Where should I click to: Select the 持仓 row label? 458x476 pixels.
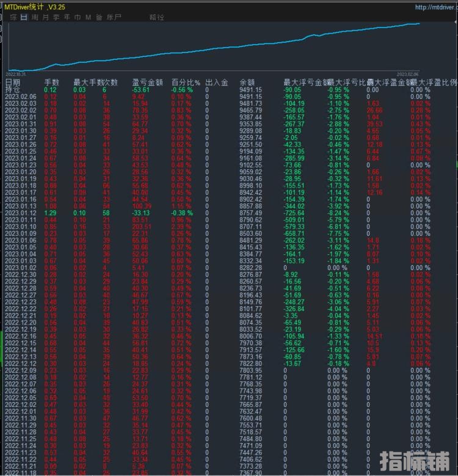[13, 89]
